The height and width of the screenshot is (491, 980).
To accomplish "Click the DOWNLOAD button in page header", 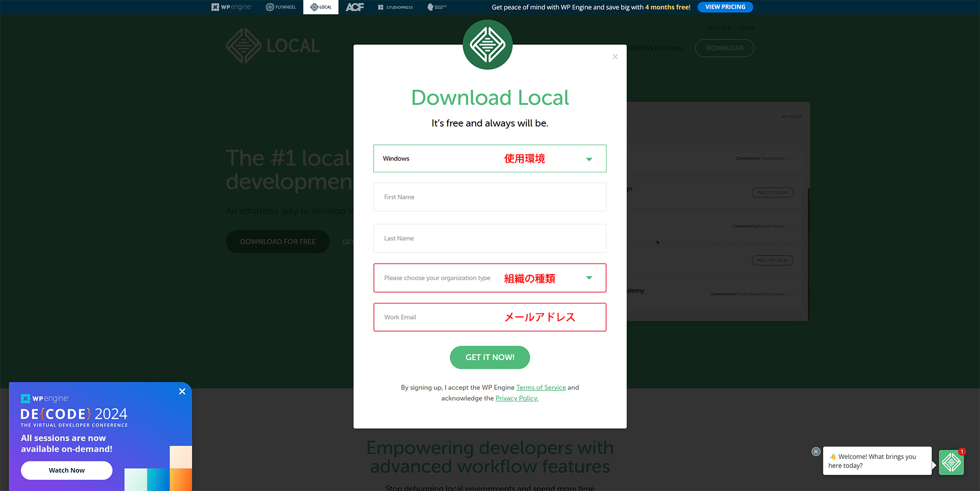I will (724, 48).
